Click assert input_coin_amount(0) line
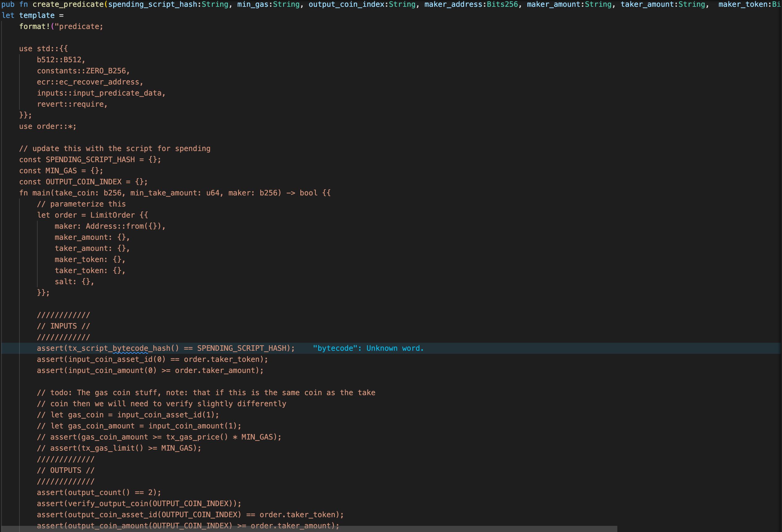The width and height of the screenshot is (782, 532). click(150, 370)
